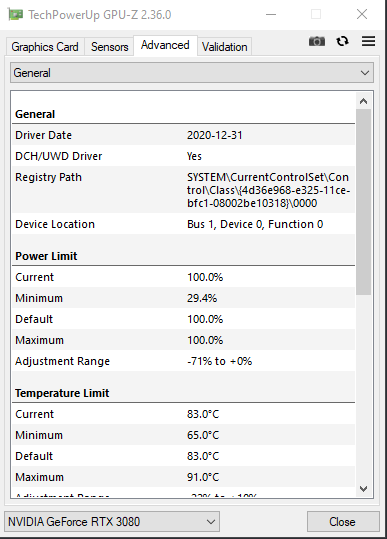
Task: Select the Driver Date row
Action: (x=184, y=135)
